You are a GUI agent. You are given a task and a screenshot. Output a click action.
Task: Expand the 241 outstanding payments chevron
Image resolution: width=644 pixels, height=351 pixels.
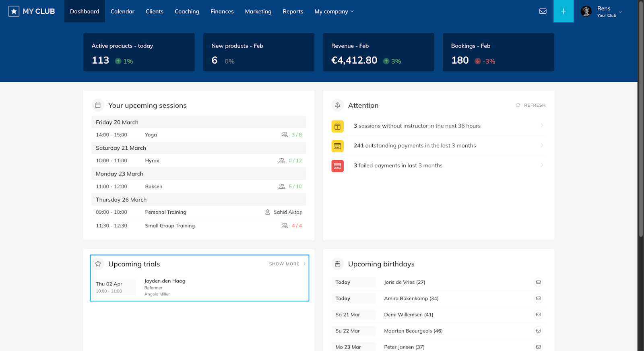click(541, 145)
